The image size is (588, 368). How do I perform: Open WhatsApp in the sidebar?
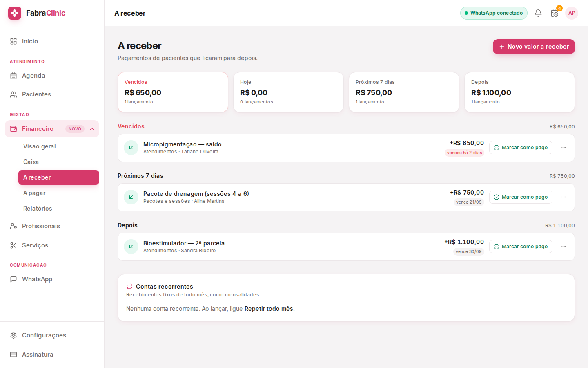click(x=52, y=279)
